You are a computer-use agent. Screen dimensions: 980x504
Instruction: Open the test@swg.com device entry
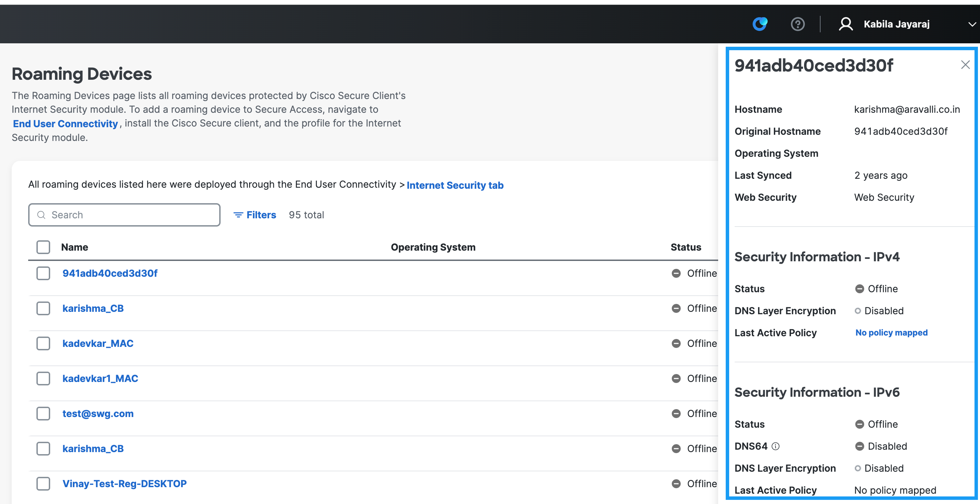coord(98,413)
